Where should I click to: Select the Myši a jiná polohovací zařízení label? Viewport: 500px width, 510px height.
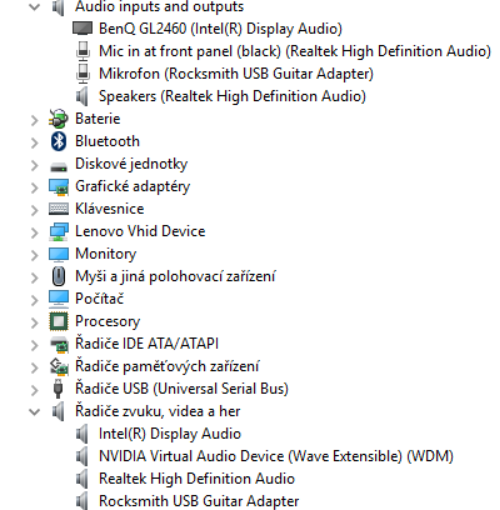click(175, 276)
